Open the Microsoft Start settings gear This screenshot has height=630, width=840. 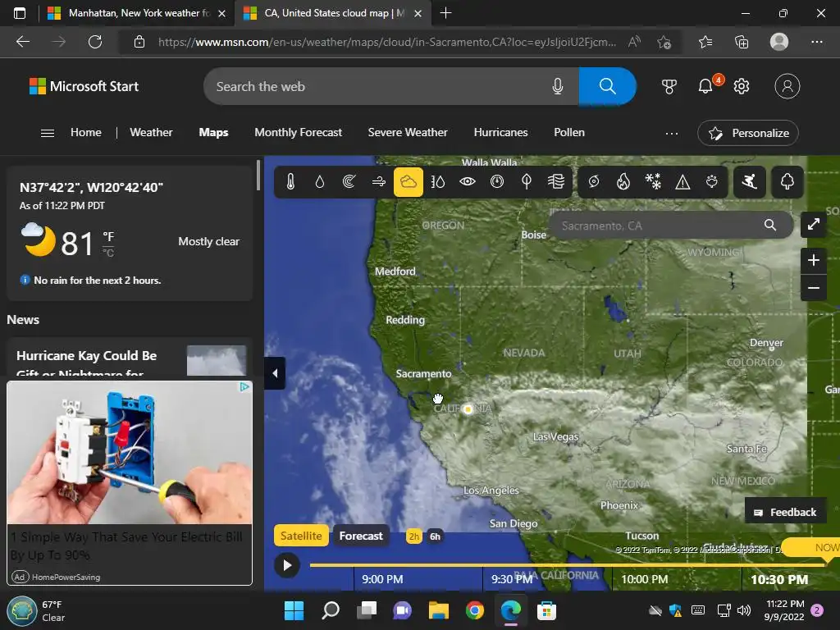pos(742,86)
